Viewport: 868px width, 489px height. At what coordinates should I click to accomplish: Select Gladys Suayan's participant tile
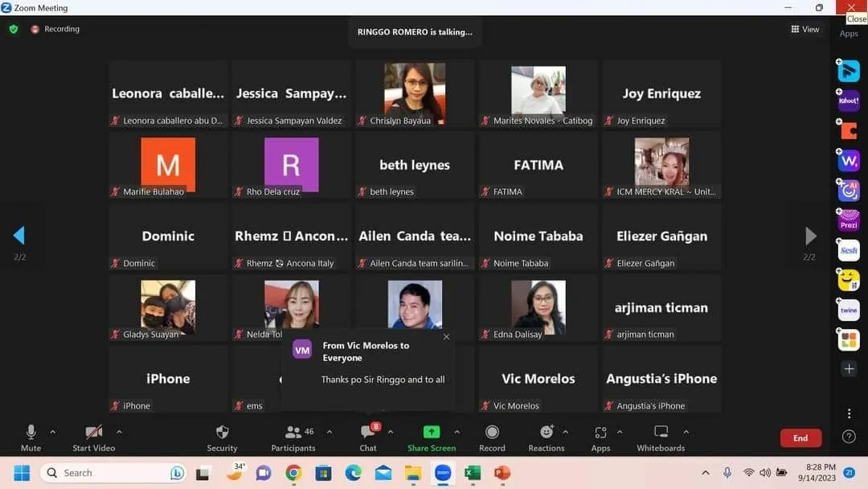pyautogui.click(x=168, y=308)
